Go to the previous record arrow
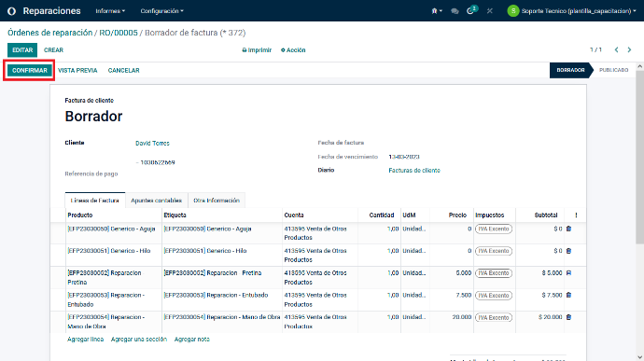 point(617,49)
